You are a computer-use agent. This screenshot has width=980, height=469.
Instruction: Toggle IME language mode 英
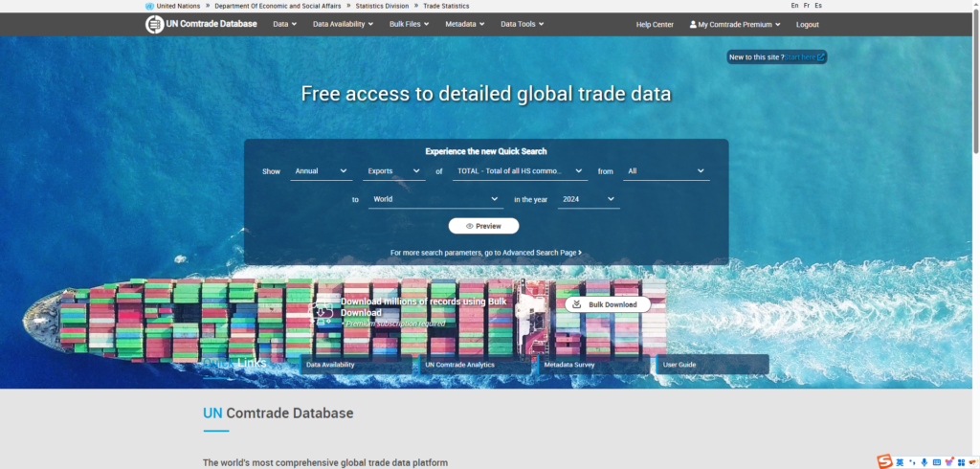click(900, 462)
